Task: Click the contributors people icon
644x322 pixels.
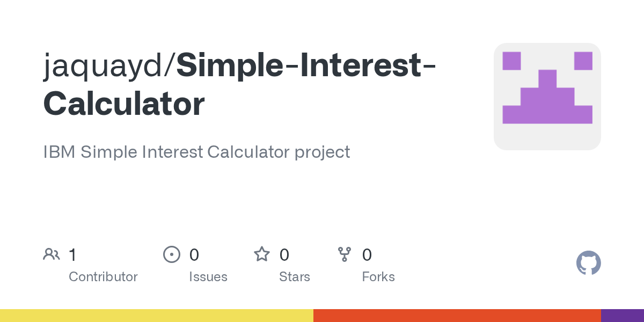Action: 52,254
